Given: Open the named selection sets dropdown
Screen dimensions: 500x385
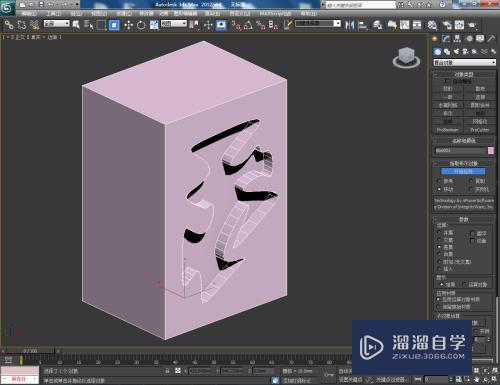Looking at the screenshot, I should (x=318, y=24).
